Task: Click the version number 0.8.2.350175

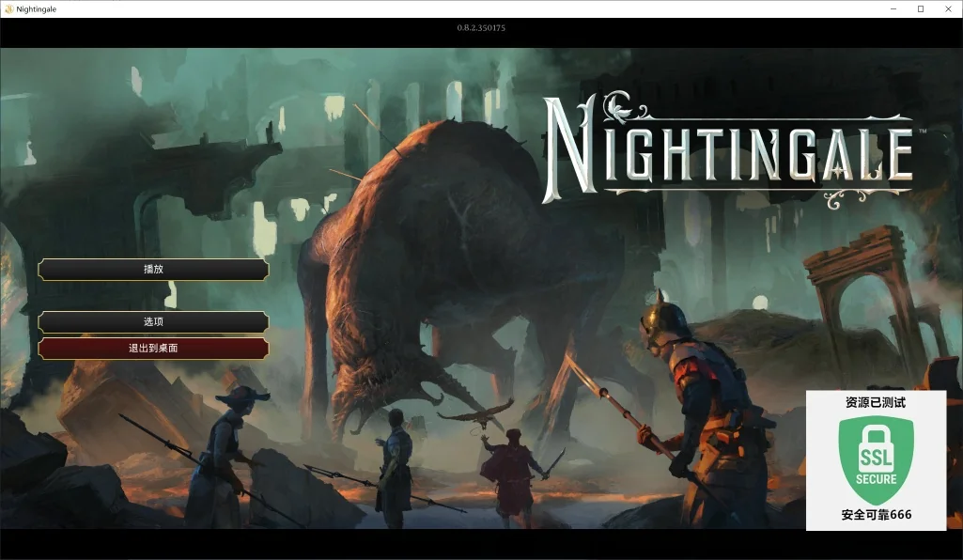Action: pos(481,28)
